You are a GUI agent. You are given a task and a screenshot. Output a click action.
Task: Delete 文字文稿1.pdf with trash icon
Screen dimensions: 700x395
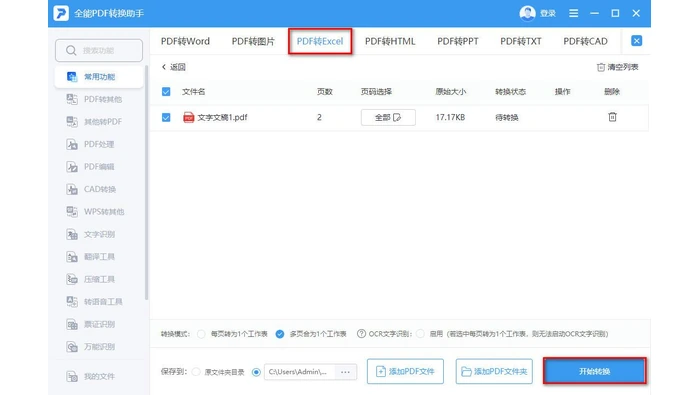click(x=612, y=117)
